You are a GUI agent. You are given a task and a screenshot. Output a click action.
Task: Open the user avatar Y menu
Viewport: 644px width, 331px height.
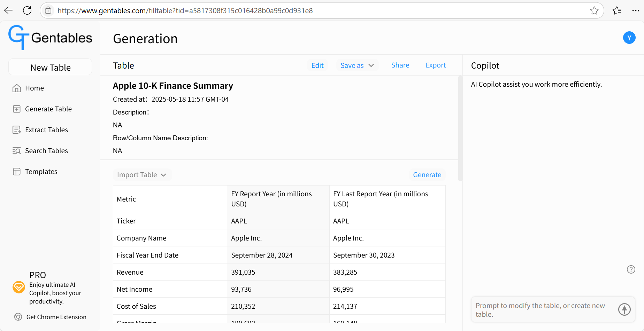(x=629, y=38)
